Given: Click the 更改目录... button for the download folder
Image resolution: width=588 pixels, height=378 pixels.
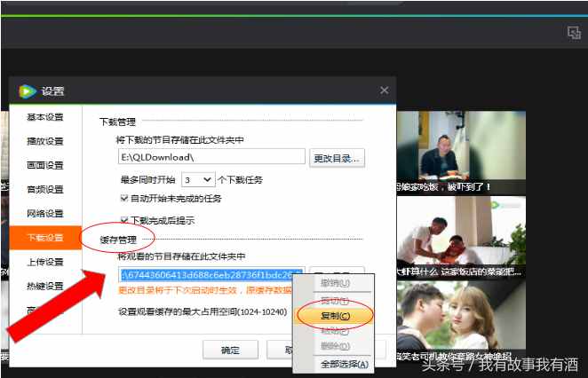Looking at the screenshot, I should pos(337,159).
